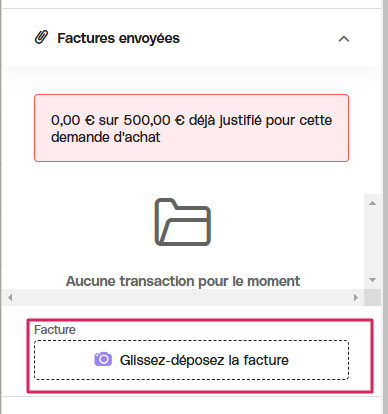Click the demande d'achat text in alert
This screenshot has height=414, width=388.
[106, 137]
